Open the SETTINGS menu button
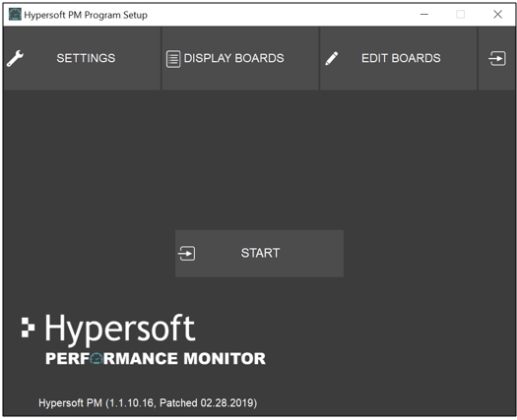Viewport: 517px width, 420px height. pos(82,58)
